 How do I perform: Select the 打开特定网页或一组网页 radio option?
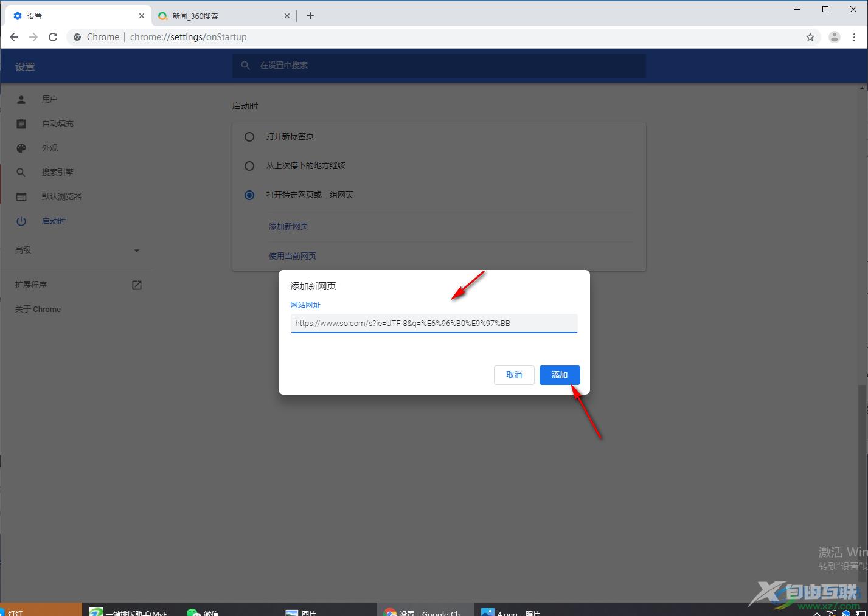[x=249, y=195]
